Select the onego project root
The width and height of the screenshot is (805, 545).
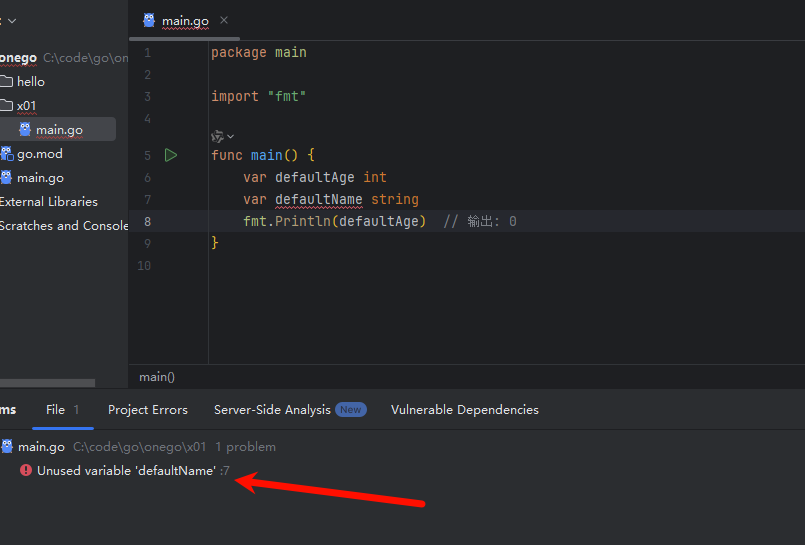point(18,58)
